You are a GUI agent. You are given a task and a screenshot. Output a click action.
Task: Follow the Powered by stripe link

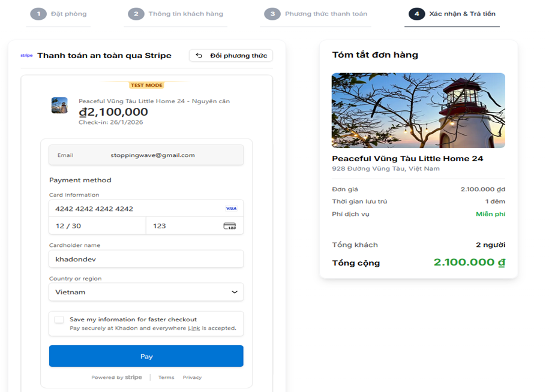116,377
